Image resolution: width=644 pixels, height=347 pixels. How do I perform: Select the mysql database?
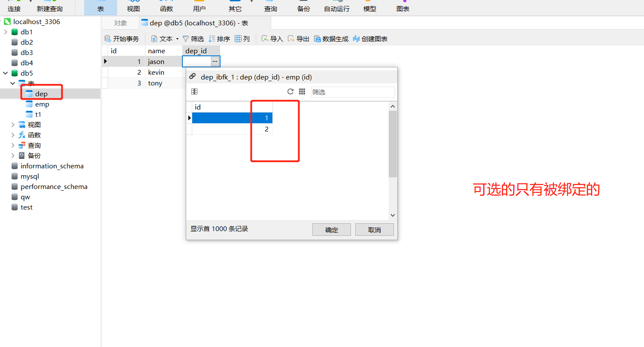30,176
